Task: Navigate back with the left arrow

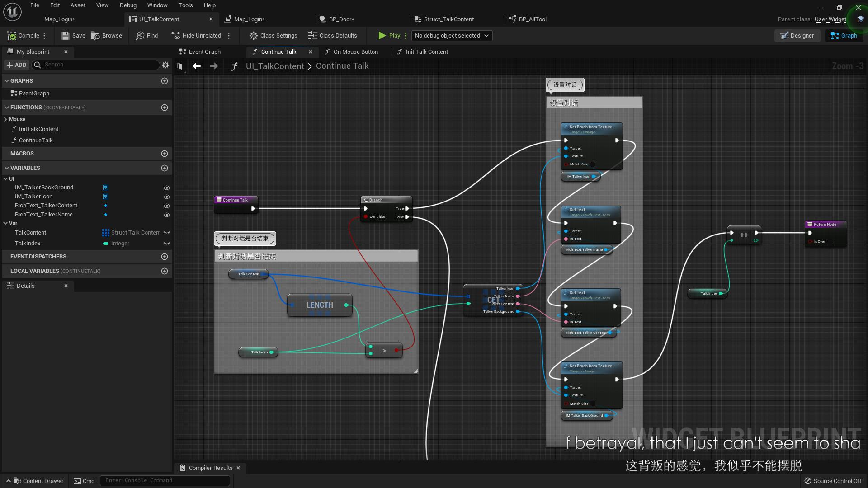Action: click(x=196, y=66)
